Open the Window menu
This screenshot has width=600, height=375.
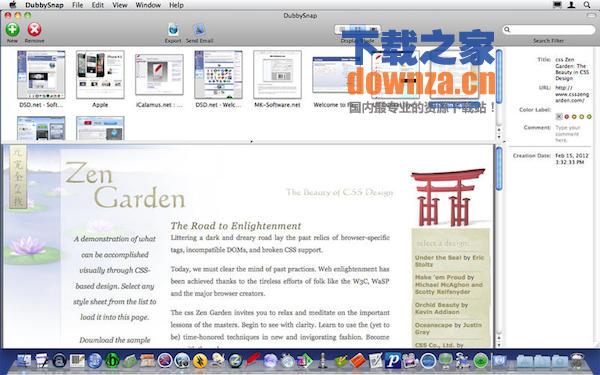tap(148, 5)
